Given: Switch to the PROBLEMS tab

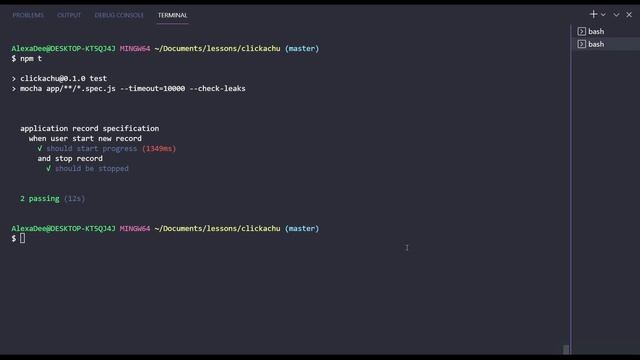Looking at the screenshot, I should coord(28,15).
